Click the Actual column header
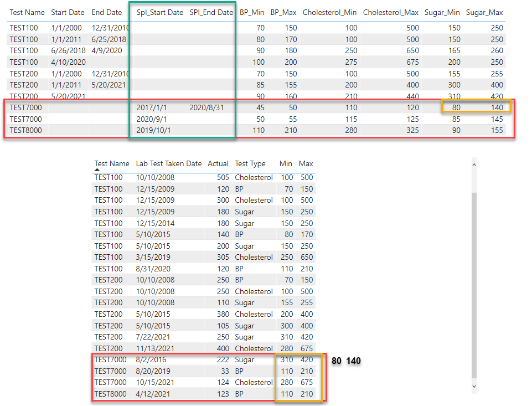The height and width of the screenshot is (406, 532). click(218, 163)
